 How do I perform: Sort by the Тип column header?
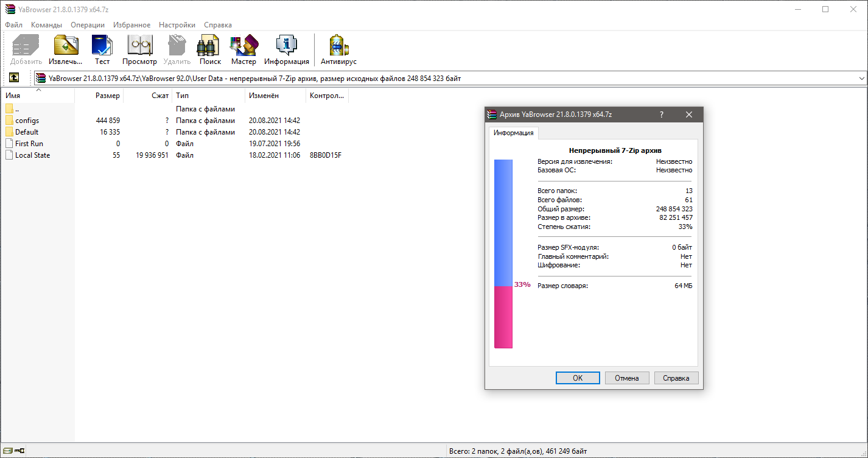(x=209, y=96)
